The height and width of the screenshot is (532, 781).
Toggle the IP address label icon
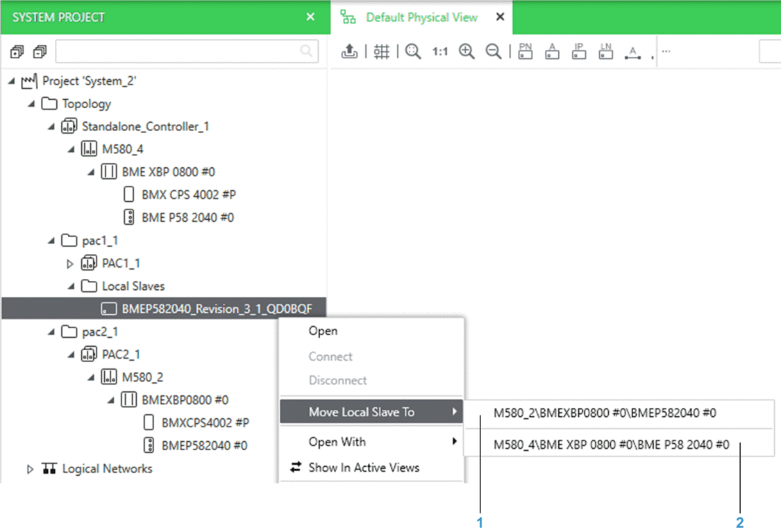579,51
